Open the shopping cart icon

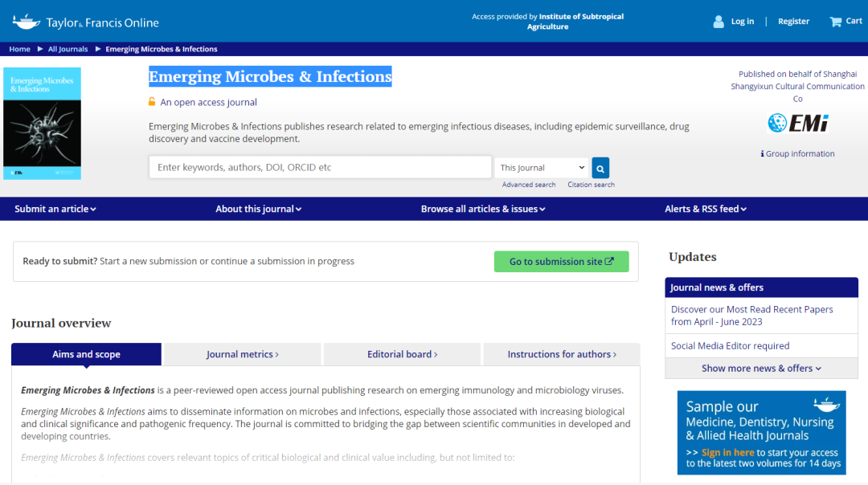(x=835, y=22)
